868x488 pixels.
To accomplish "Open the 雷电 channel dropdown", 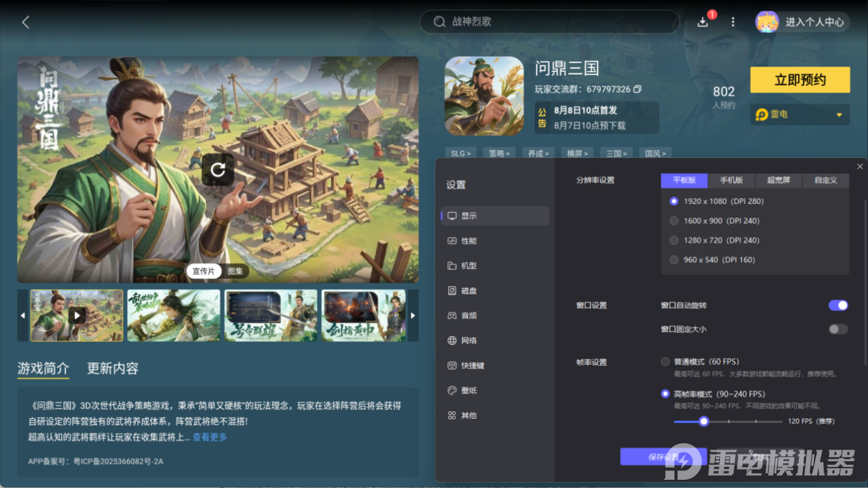I will click(x=799, y=115).
